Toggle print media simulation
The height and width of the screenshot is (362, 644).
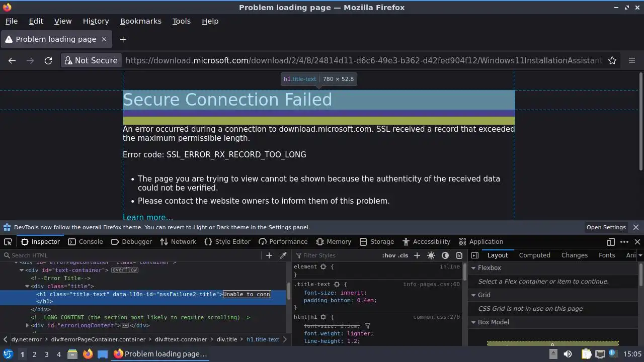459,255
